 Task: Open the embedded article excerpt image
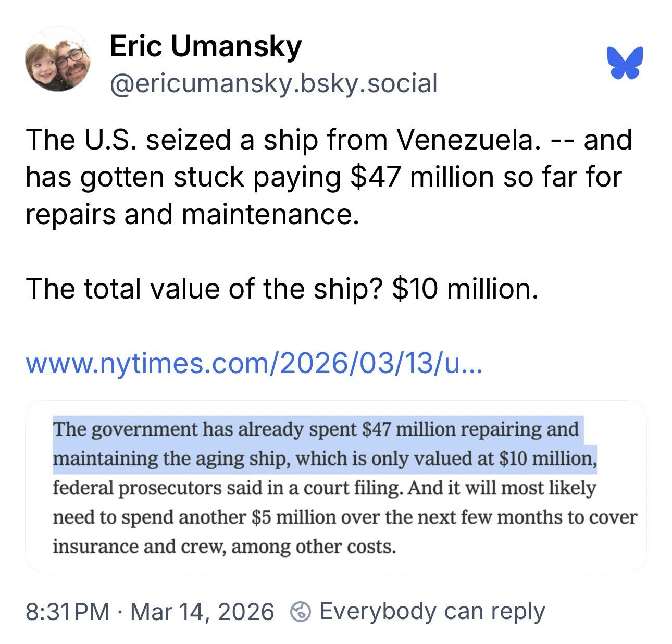pyautogui.click(x=335, y=486)
